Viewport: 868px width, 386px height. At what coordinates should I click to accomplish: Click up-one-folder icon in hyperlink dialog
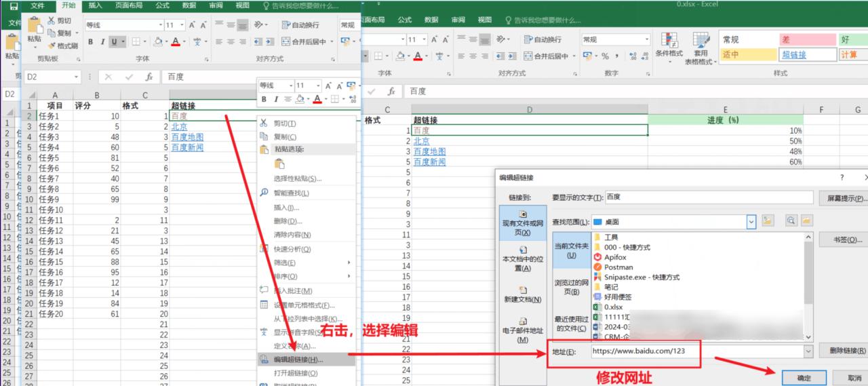tap(768, 221)
